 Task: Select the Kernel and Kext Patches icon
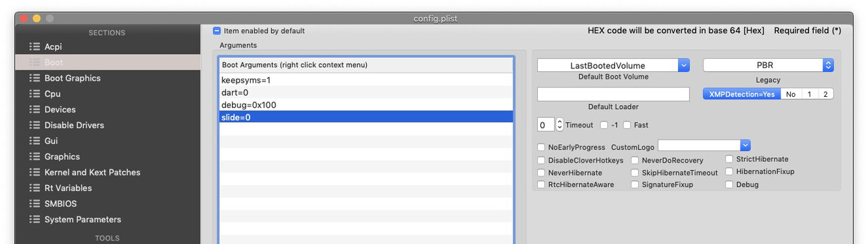click(x=35, y=172)
